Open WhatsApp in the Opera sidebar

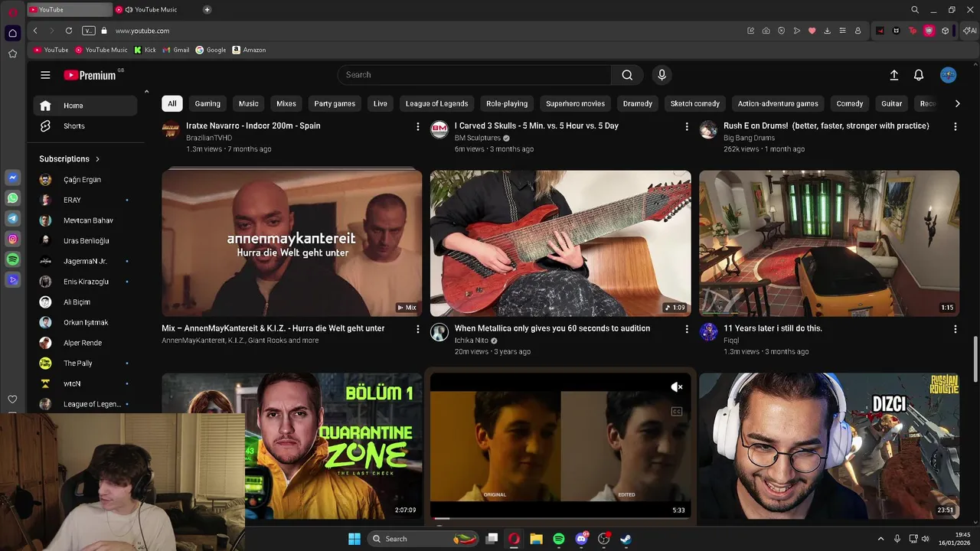point(12,198)
